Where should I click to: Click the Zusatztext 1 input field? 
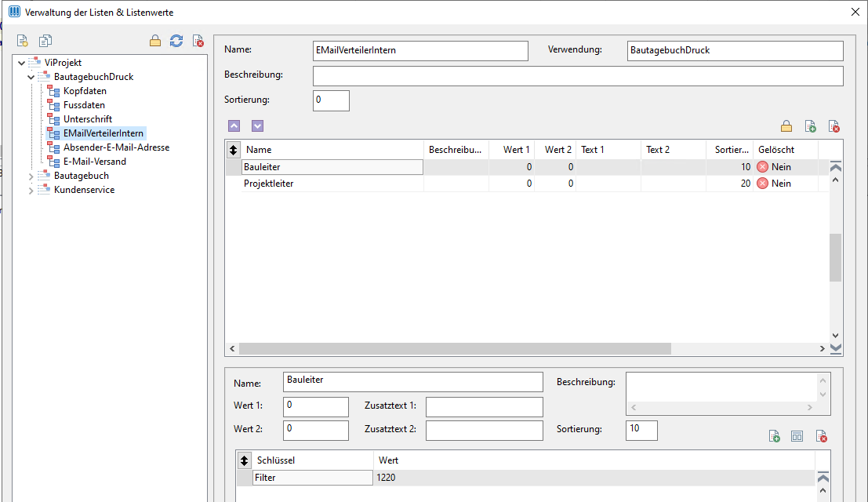tap(485, 407)
